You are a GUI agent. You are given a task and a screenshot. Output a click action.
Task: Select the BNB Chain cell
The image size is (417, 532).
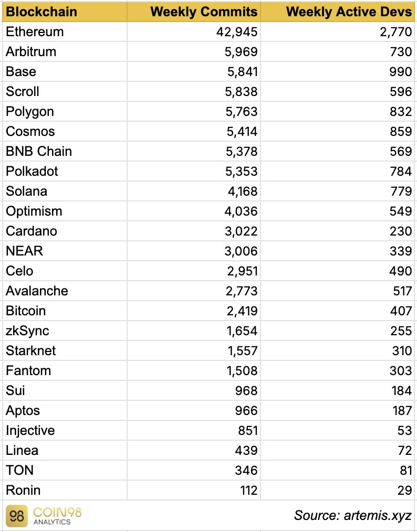point(39,151)
